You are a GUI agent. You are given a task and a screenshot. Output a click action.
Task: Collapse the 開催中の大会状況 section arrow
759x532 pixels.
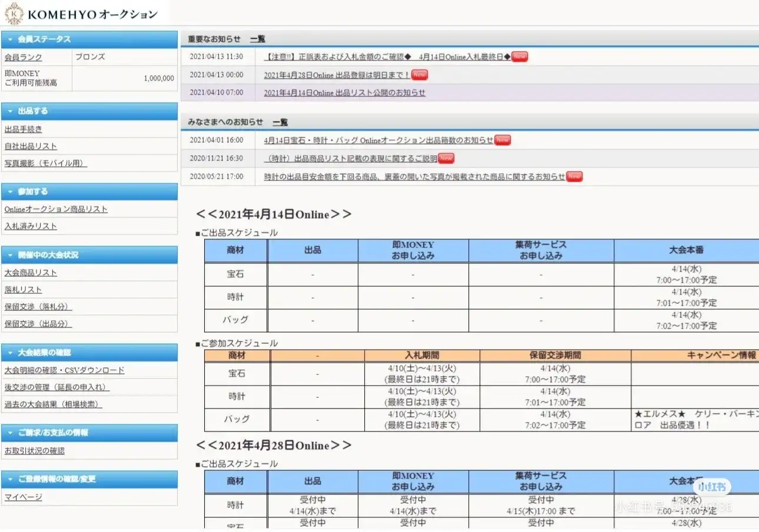point(10,255)
